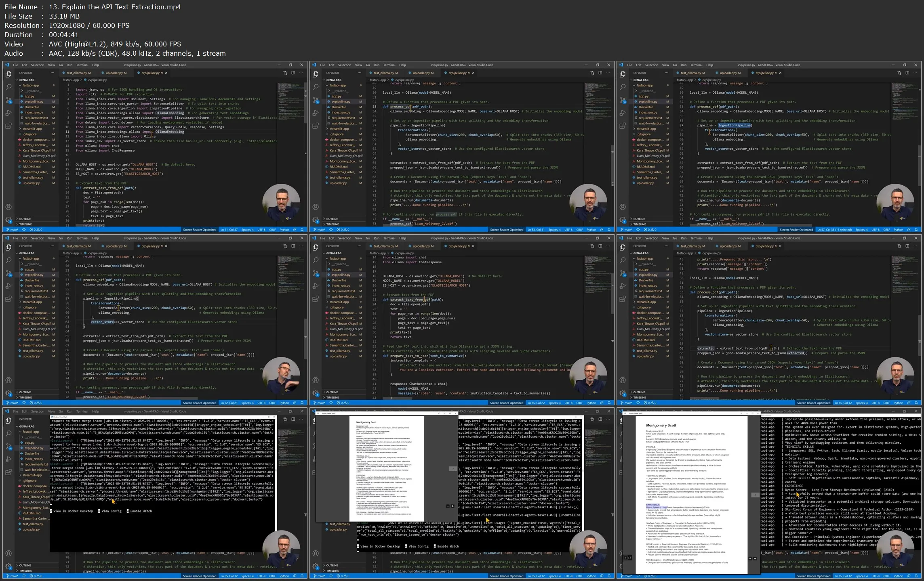Image resolution: width=924 pixels, height=581 pixels.
Task: Collapse fastapi-app folder in Ln 65, Col 22 frame
Action: coord(337,258)
